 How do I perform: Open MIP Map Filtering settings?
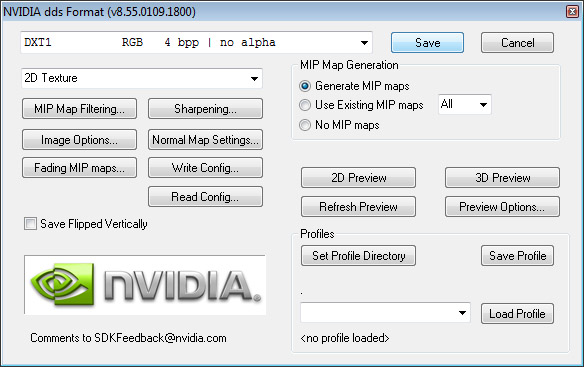point(79,109)
